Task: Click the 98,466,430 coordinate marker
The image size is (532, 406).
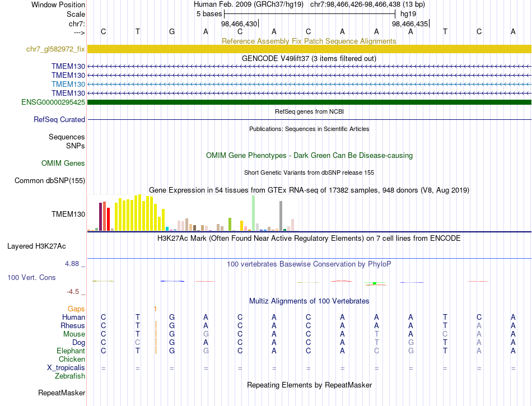Action: click(x=239, y=24)
